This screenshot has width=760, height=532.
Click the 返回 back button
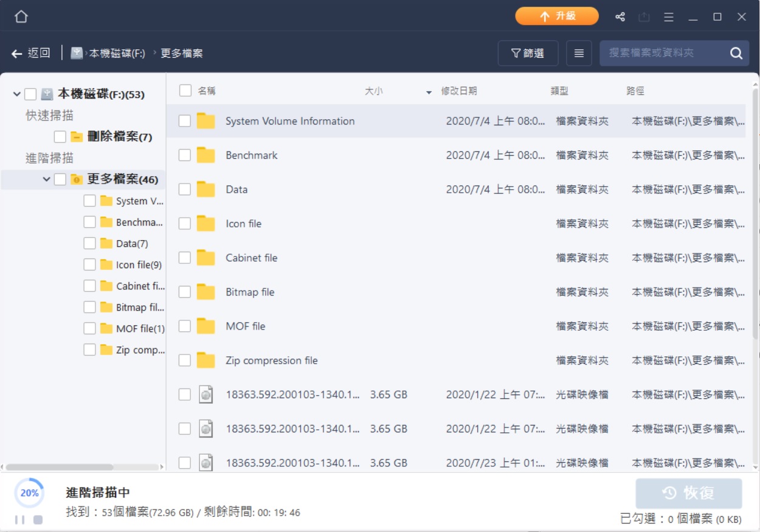tap(30, 53)
